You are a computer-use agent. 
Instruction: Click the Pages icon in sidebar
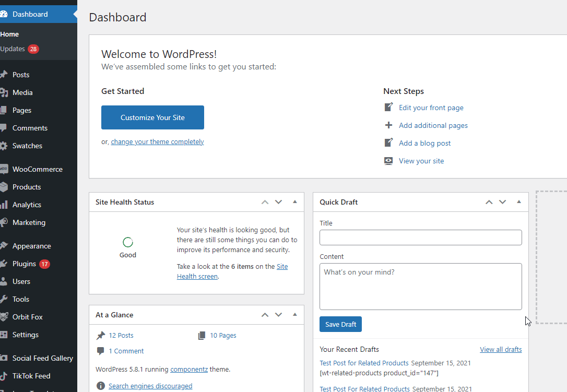click(3, 110)
